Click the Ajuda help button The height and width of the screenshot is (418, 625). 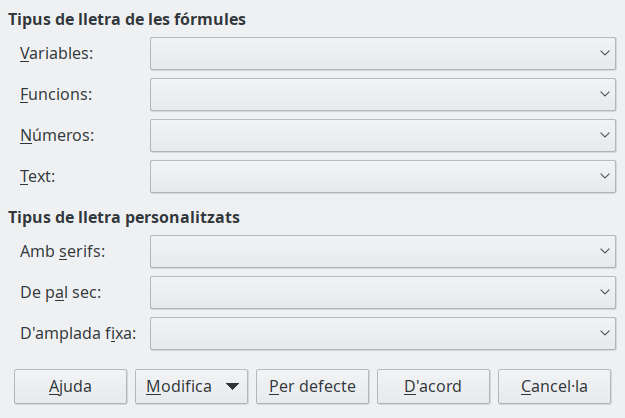click(x=70, y=386)
